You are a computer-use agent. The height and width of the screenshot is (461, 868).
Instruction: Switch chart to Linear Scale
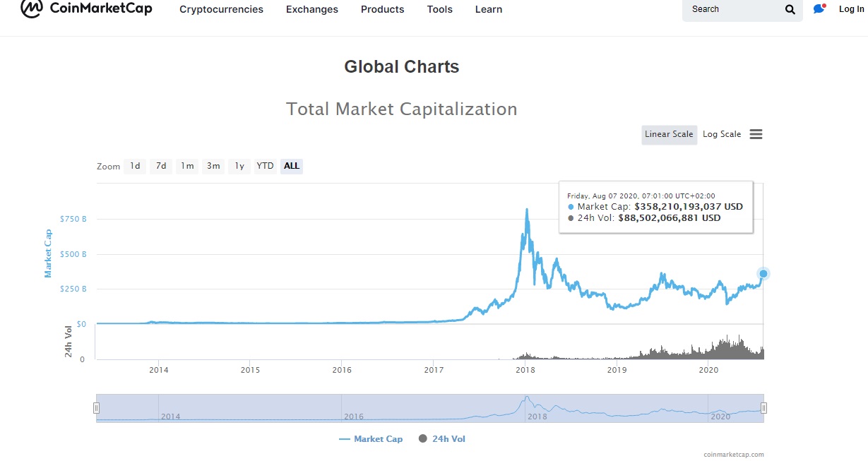[x=669, y=134]
